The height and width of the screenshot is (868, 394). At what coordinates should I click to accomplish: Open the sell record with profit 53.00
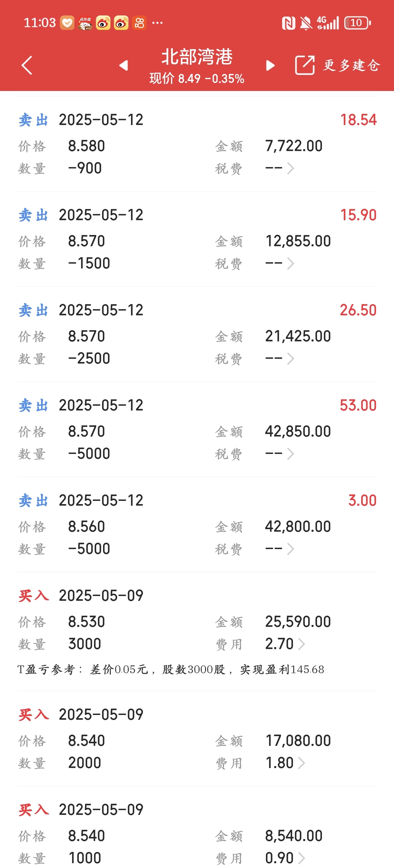pos(197,429)
